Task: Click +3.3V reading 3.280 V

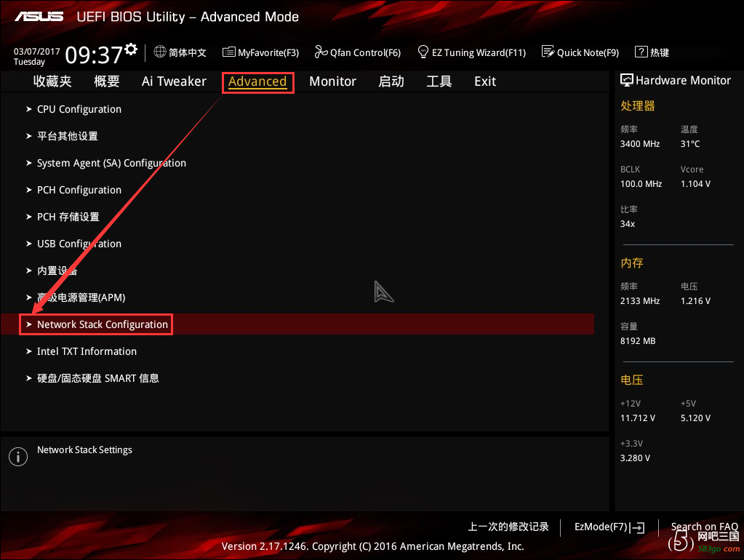Action: (x=636, y=458)
